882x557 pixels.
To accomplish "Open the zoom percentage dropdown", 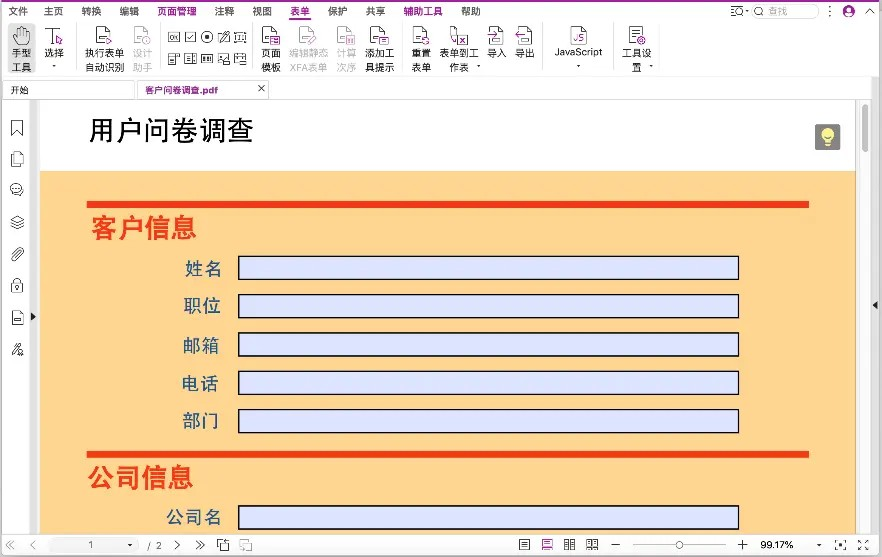I will click(819, 545).
